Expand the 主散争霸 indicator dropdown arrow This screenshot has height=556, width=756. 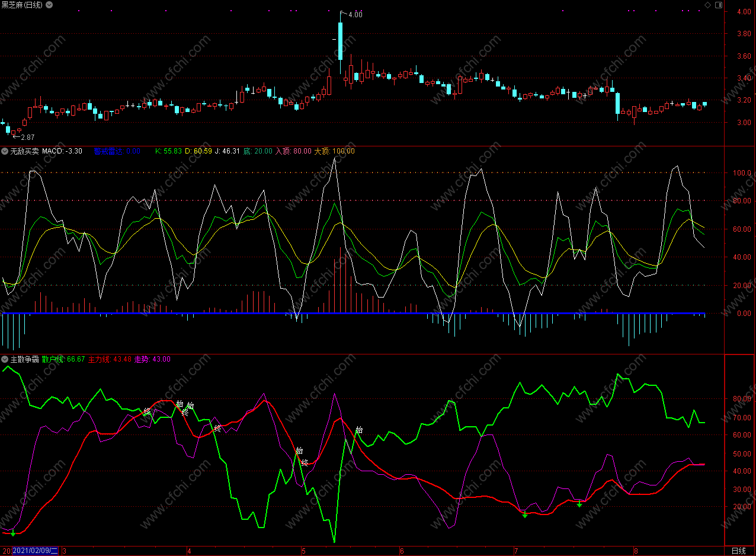(x=5, y=359)
